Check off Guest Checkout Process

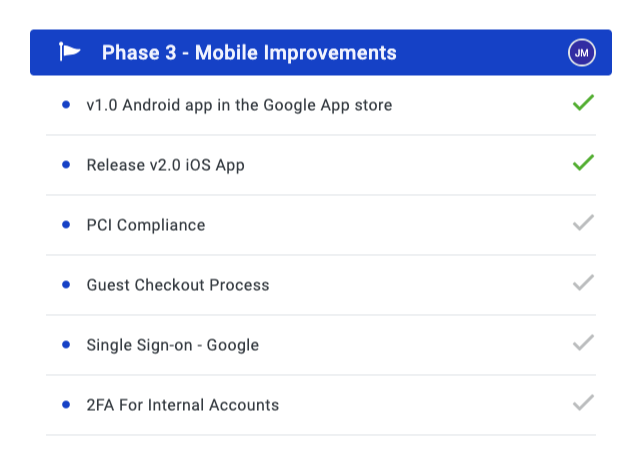tap(583, 283)
